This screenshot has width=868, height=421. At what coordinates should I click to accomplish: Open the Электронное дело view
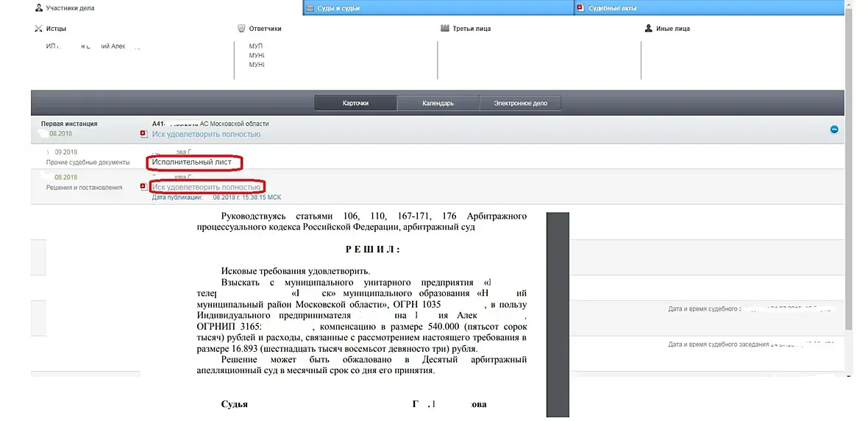tap(520, 103)
